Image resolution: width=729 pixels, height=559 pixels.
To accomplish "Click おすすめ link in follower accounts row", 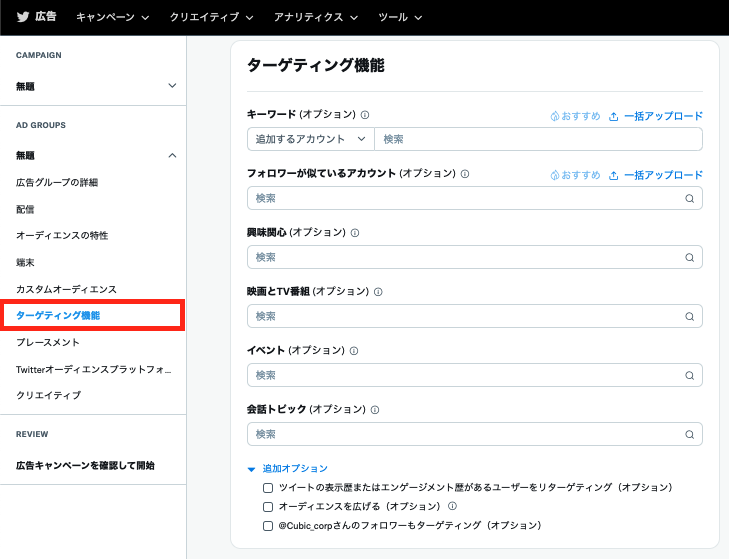I will click(x=575, y=174).
